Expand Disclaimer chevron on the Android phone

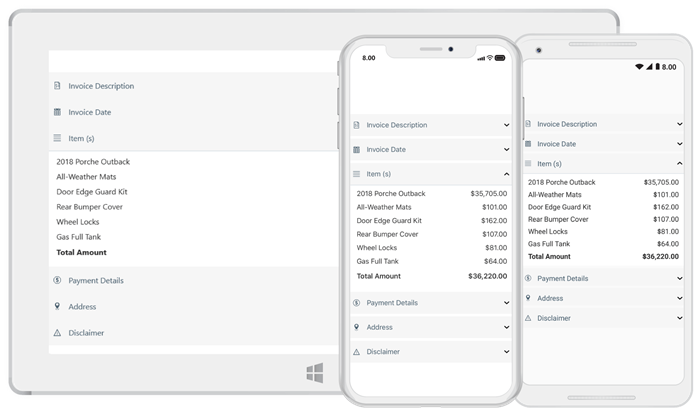click(679, 318)
